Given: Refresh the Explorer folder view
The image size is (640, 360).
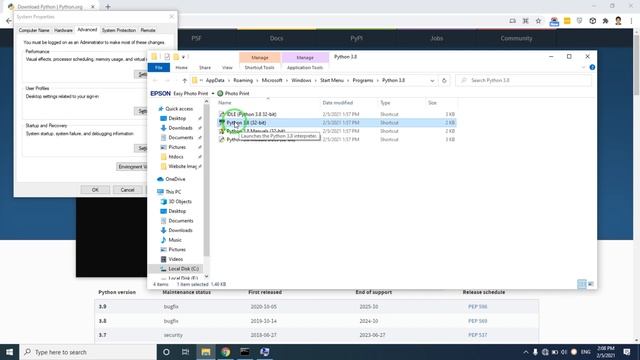Looking at the screenshot, I should point(444,80).
